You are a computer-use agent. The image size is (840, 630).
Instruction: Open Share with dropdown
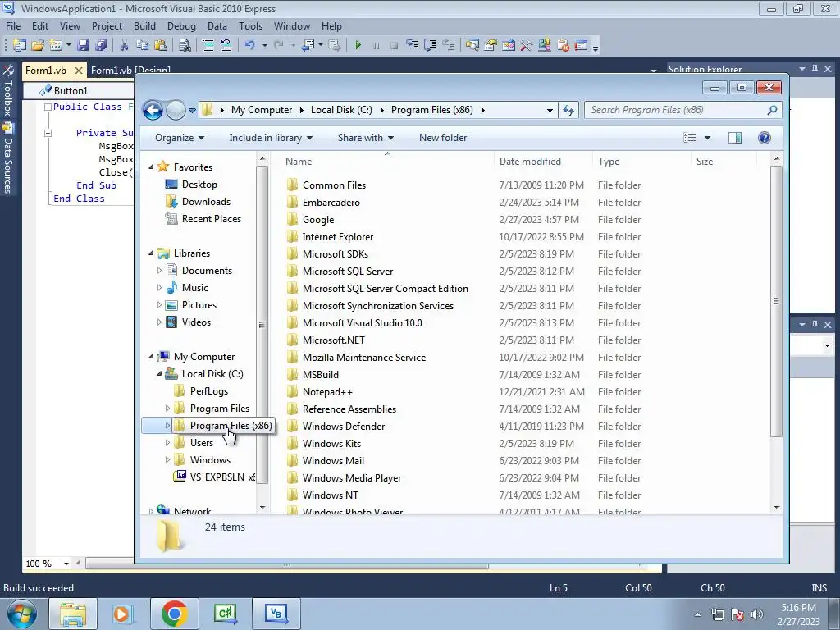pyautogui.click(x=365, y=138)
